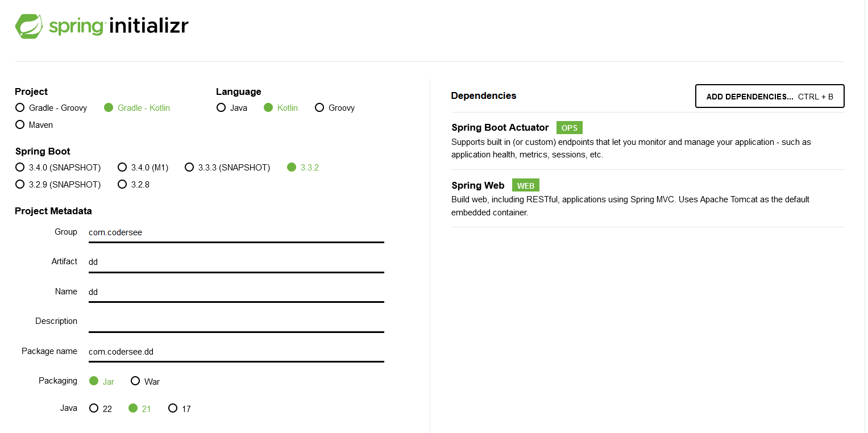868x433 pixels.
Task: Click the empty Description field
Action: [236, 322]
